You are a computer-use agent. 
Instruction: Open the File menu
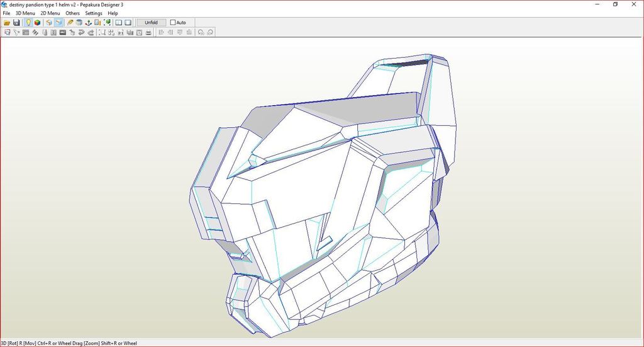pyautogui.click(x=6, y=13)
